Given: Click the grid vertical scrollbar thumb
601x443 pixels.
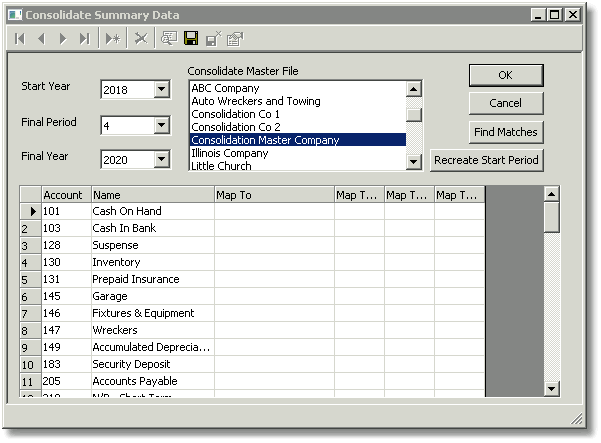Looking at the screenshot, I should tap(552, 217).
